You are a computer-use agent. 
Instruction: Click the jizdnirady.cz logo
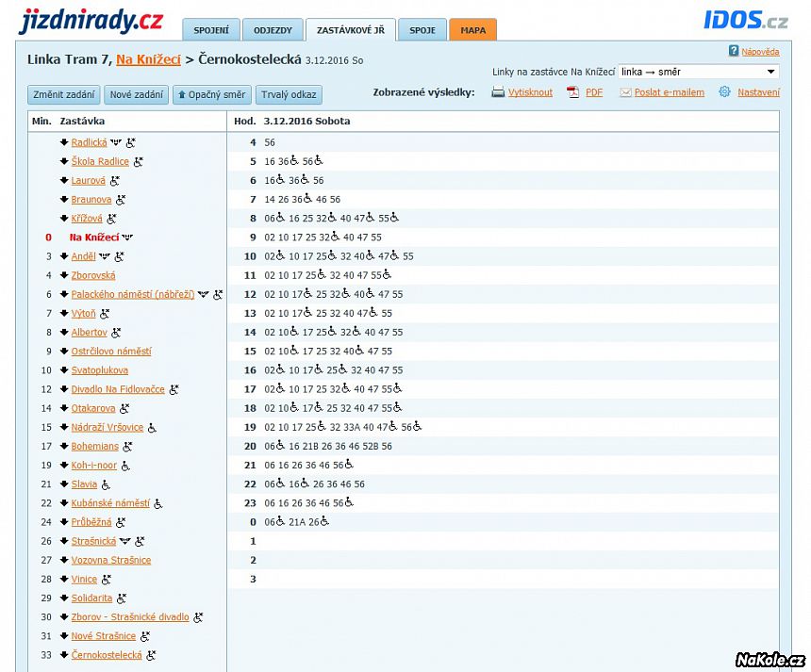pyautogui.click(x=91, y=20)
